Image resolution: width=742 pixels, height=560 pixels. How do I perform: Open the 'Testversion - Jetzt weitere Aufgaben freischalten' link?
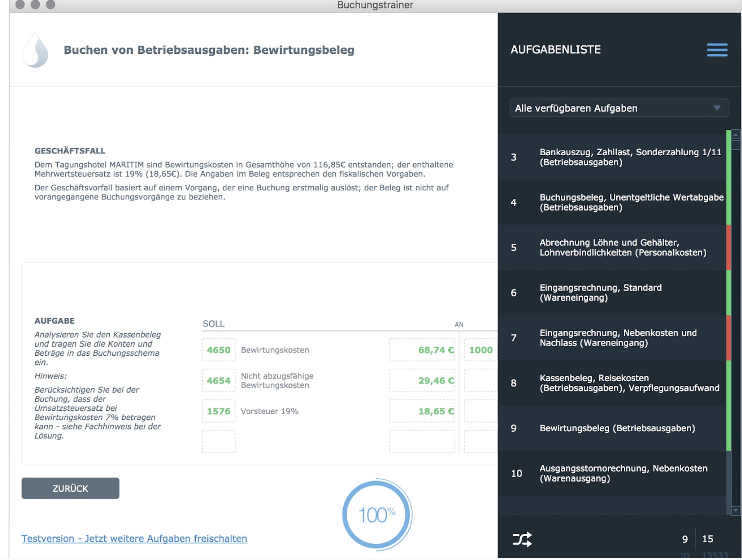tap(134, 538)
